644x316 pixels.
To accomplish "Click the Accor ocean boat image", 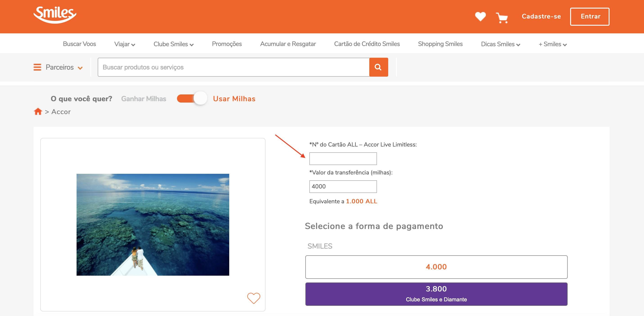I will pyautogui.click(x=153, y=225).
